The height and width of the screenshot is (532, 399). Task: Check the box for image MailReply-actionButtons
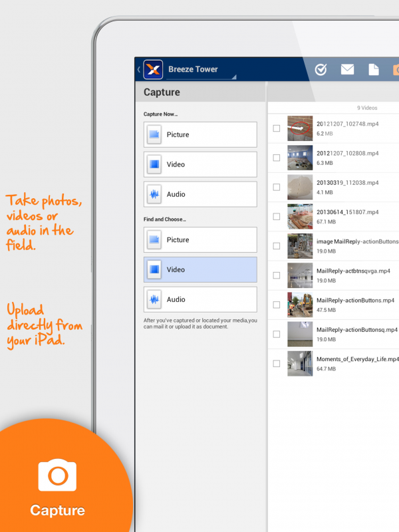pos(277,246)
